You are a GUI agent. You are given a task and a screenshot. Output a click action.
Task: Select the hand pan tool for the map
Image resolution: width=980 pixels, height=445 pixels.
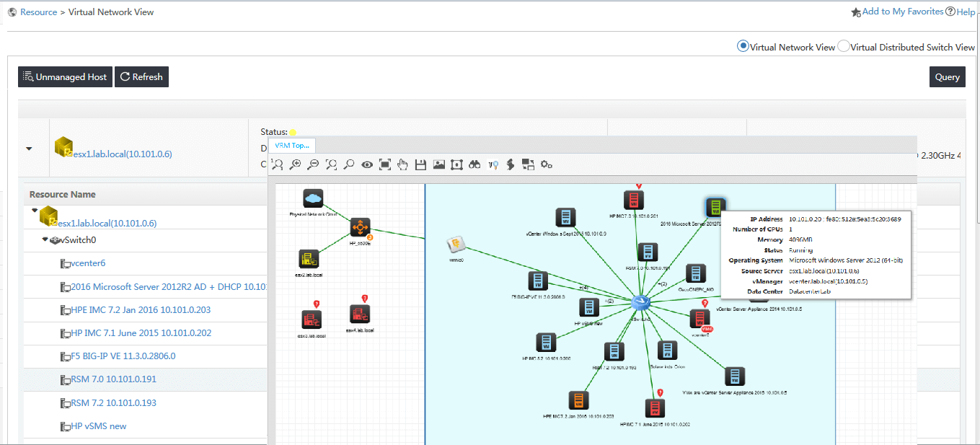pyautogui.click(x=402, y=164)
